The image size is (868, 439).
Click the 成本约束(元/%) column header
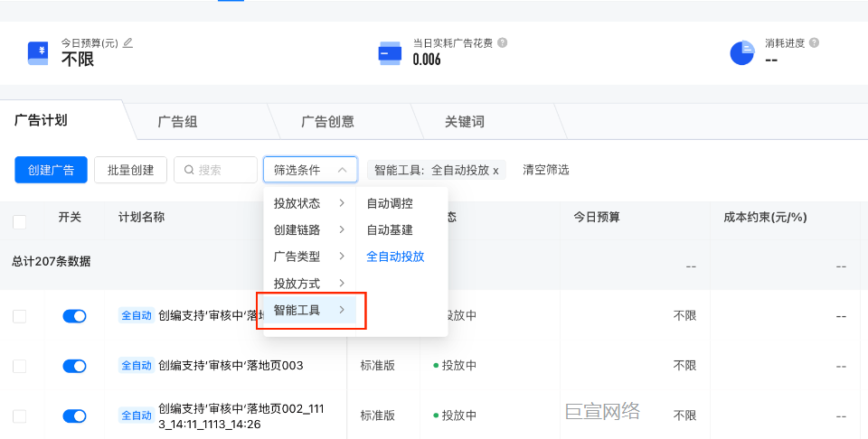coord(765,218)
